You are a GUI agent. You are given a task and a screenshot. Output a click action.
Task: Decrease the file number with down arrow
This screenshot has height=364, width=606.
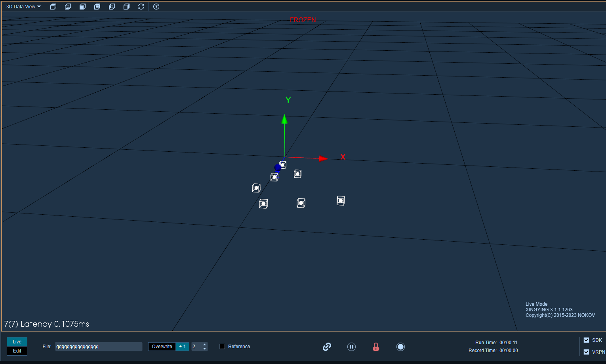[204, 349]
